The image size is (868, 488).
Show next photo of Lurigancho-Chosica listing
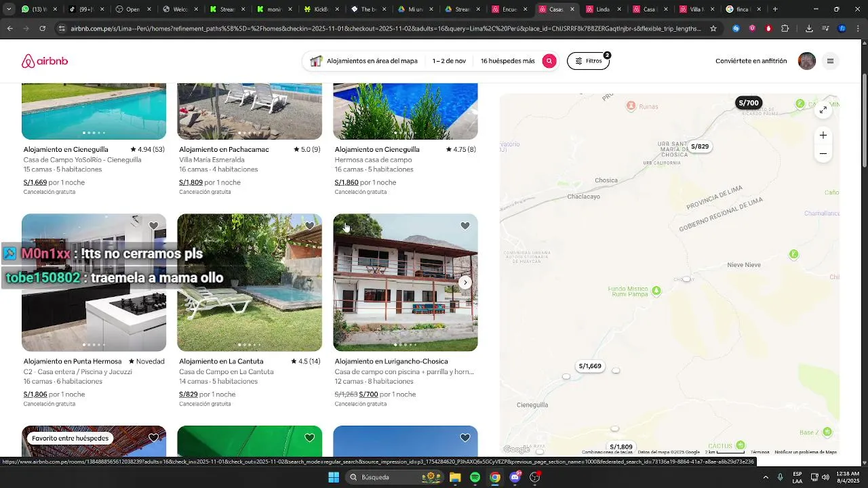465,283
